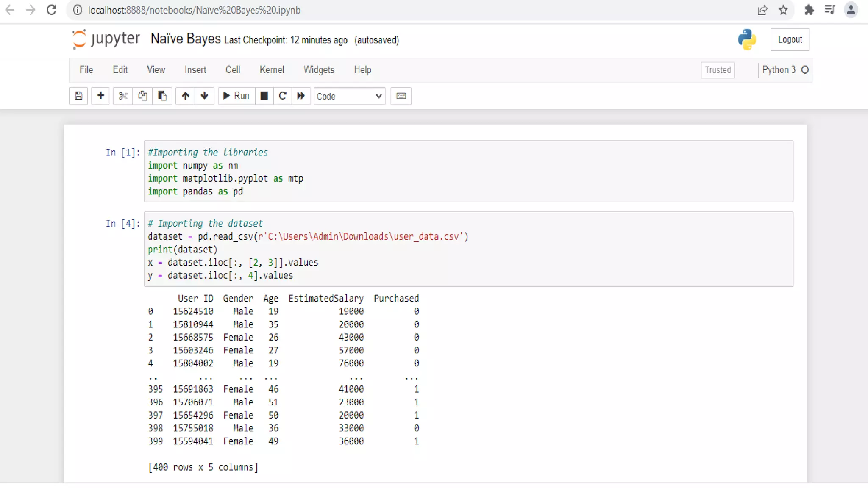This screenshot has height=488, width=868.
Task: Restart the kernel using the circular arrow
Action: tap(283, 96)
